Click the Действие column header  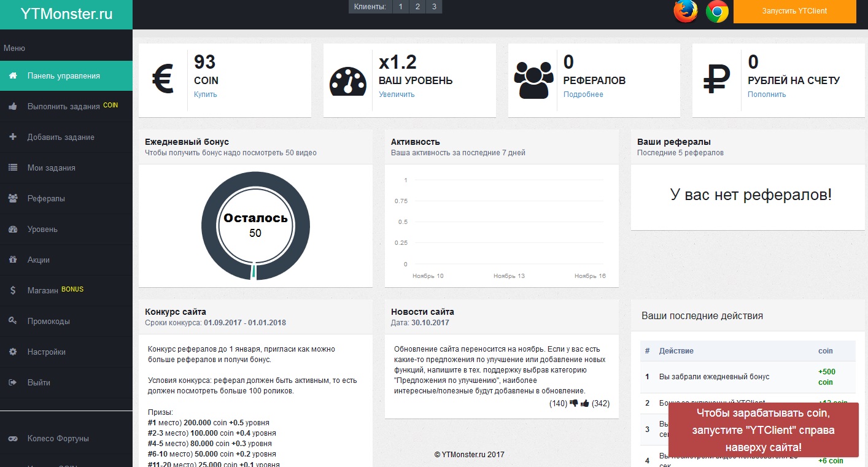tap(676, 351)
